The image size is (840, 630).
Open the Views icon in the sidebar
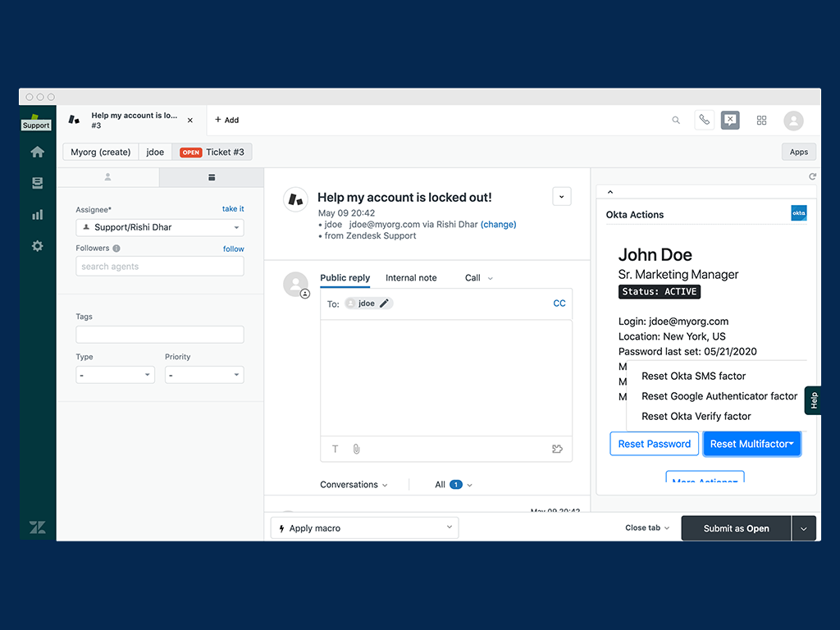coord(37,183)
